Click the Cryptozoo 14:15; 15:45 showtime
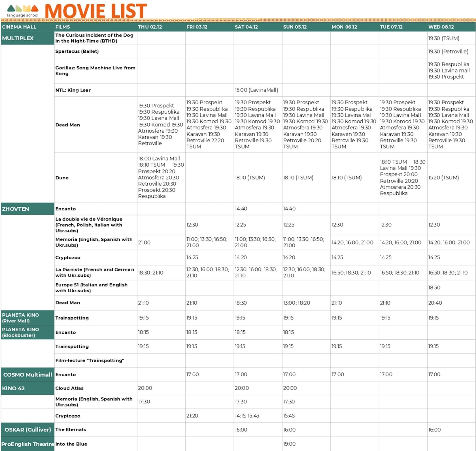 (247, 416)
